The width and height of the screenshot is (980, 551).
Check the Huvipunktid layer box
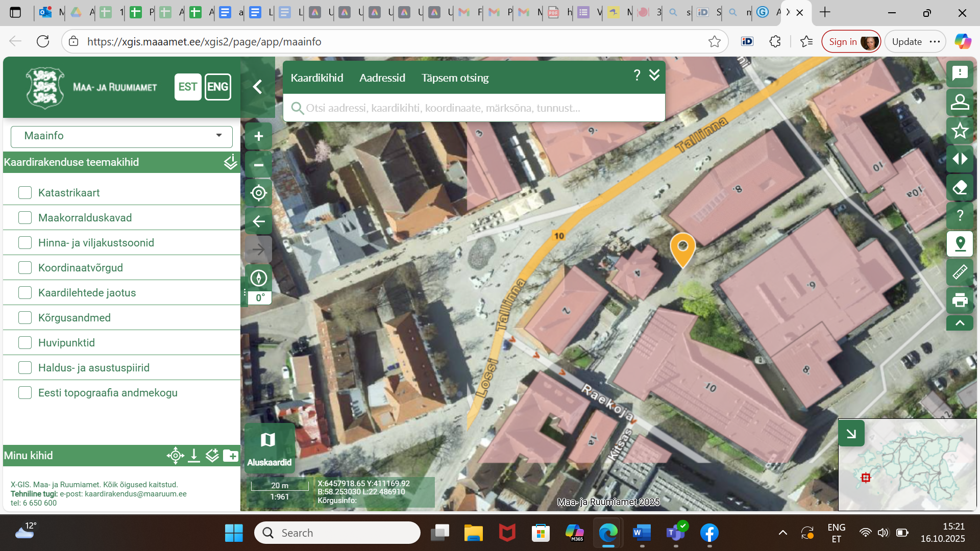(25, 343)
